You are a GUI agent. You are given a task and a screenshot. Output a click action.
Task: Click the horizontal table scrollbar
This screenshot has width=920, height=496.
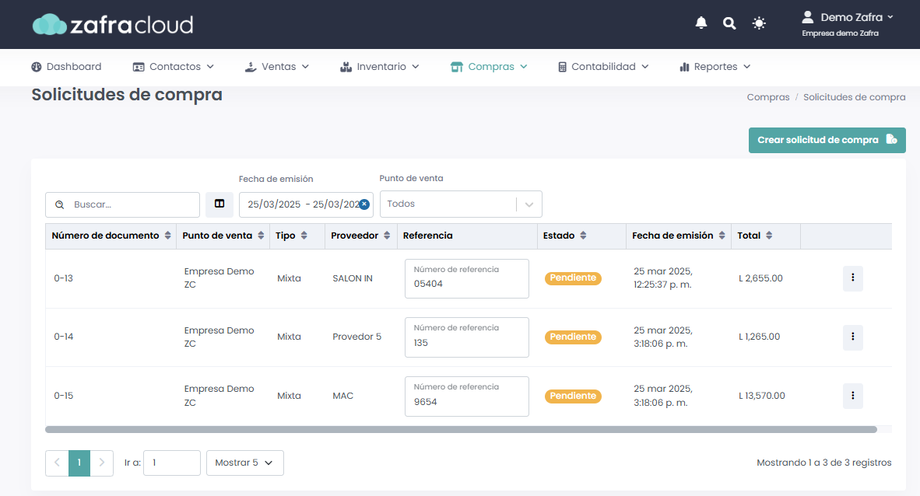pos(460,429)
